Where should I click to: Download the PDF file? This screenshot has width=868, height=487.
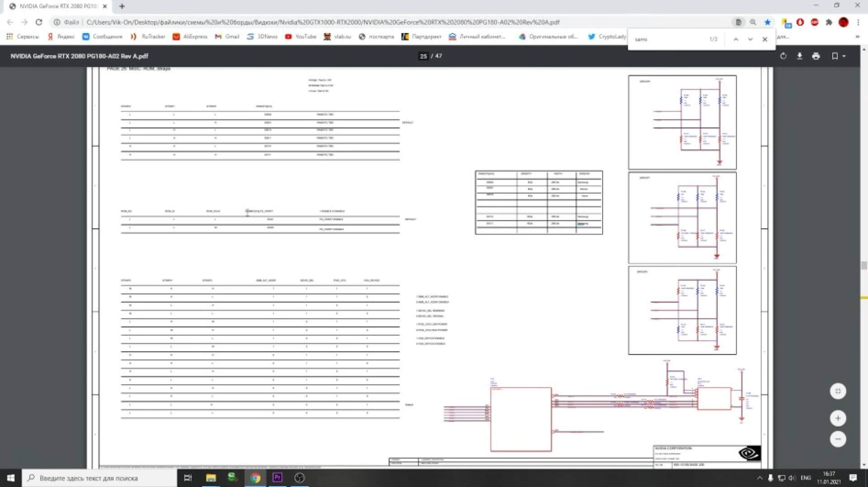(799, 56)
